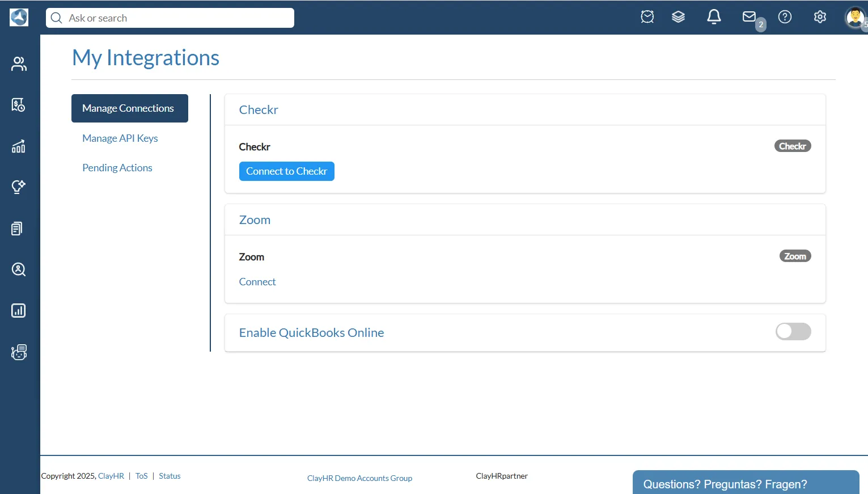
Task: Click the ClayHR logo icon
Action: [x=19, y=18]
